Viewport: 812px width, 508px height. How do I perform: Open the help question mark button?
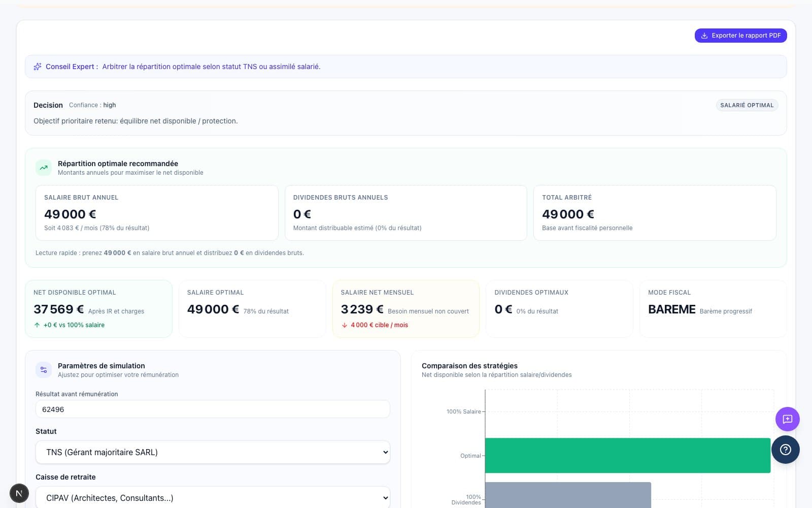pyautogui.click(x=785, y=450)
